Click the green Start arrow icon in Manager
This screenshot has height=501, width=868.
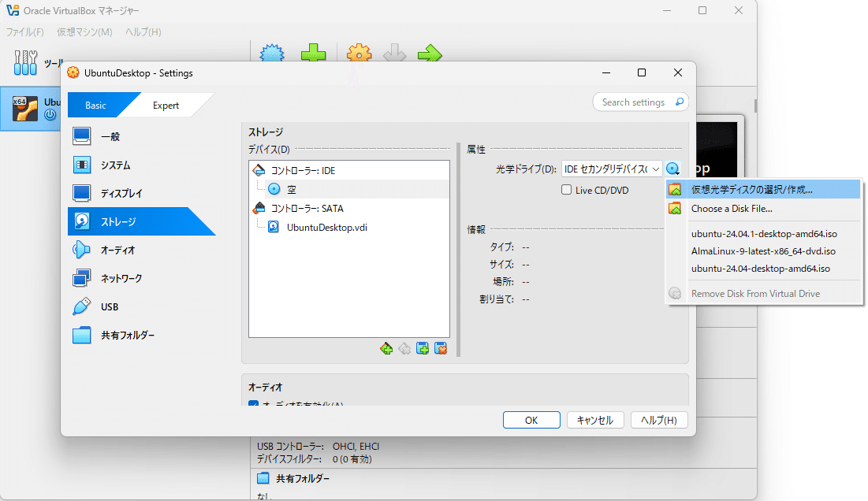coord(430,54)
